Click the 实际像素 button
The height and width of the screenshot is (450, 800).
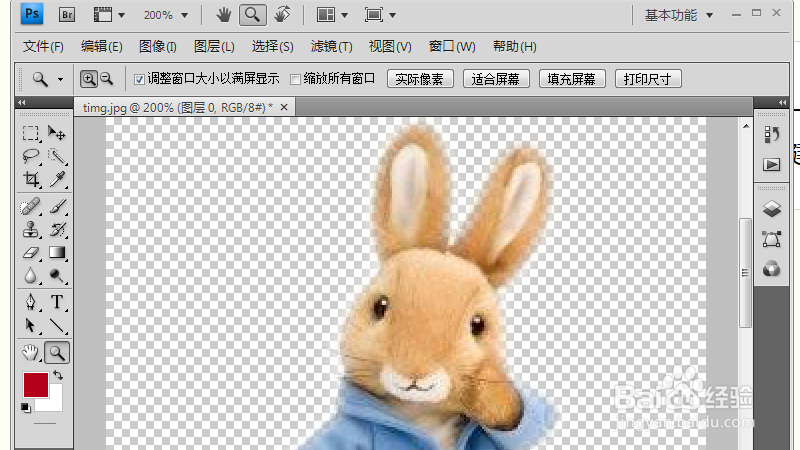point(420,79)
